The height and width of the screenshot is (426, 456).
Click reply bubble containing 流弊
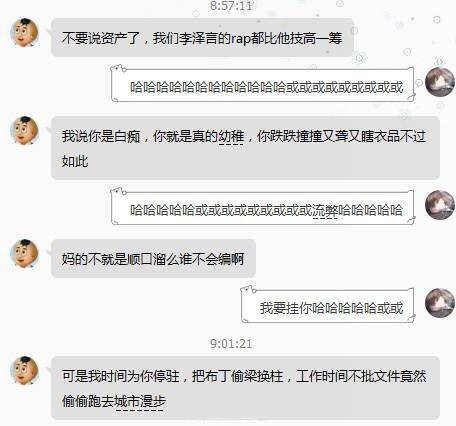coord(263,207)
